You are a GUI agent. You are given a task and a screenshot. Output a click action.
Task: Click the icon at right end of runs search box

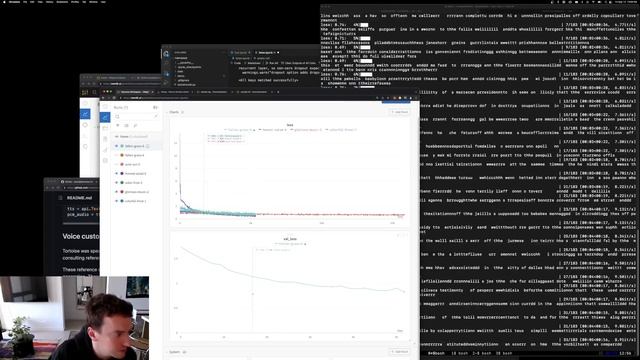click(x=156, y=116)
